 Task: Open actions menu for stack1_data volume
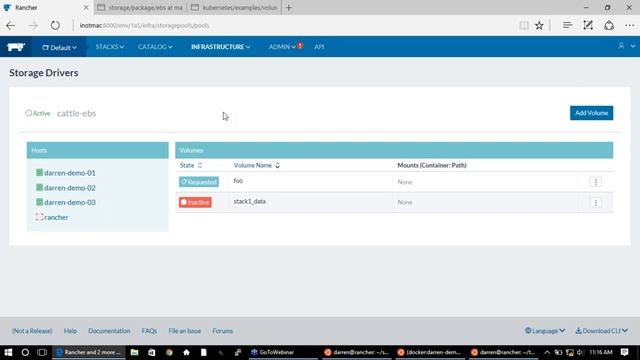596,202
